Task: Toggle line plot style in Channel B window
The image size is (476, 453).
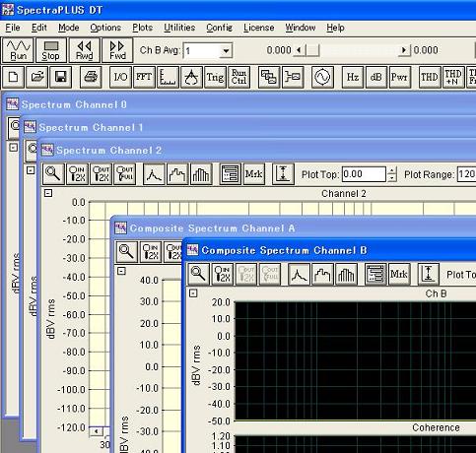Action: click(x=300, y=274)
